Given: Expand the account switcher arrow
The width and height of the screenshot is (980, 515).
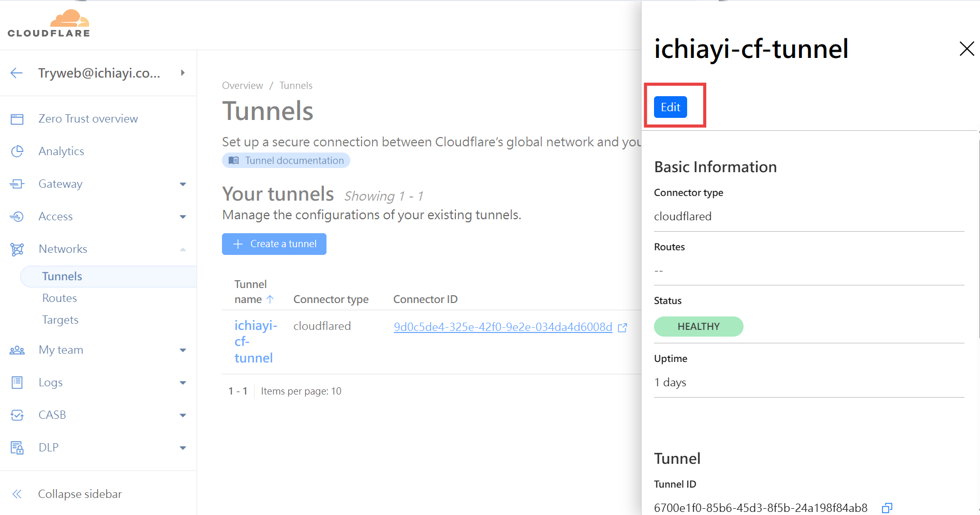Looking at the screenshot, I should 183,73.
